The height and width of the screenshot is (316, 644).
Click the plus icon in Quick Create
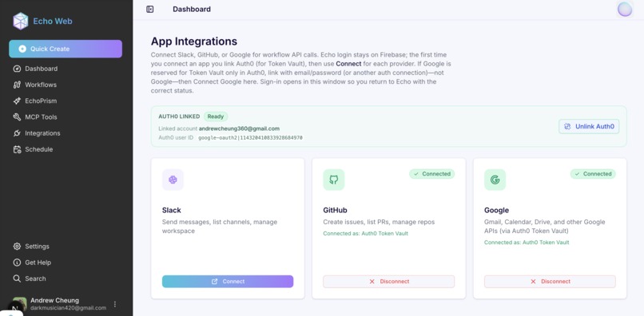[22, 49]
